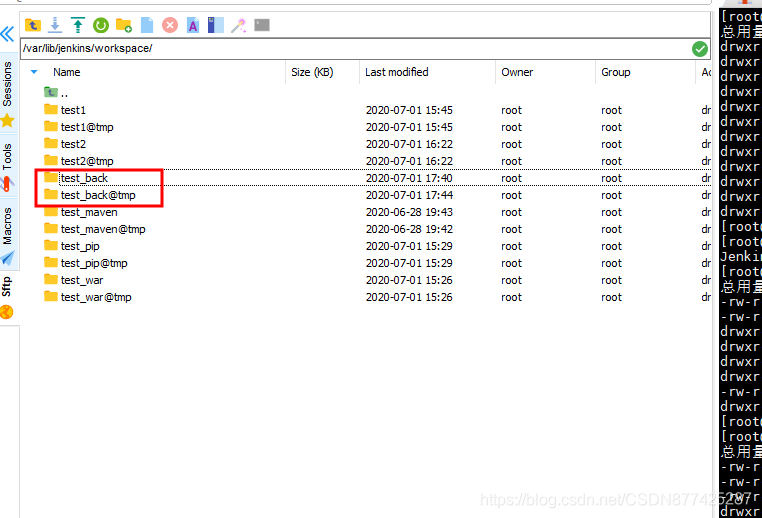
Task: Create a new folder icon
Action: tap(123, 25)
